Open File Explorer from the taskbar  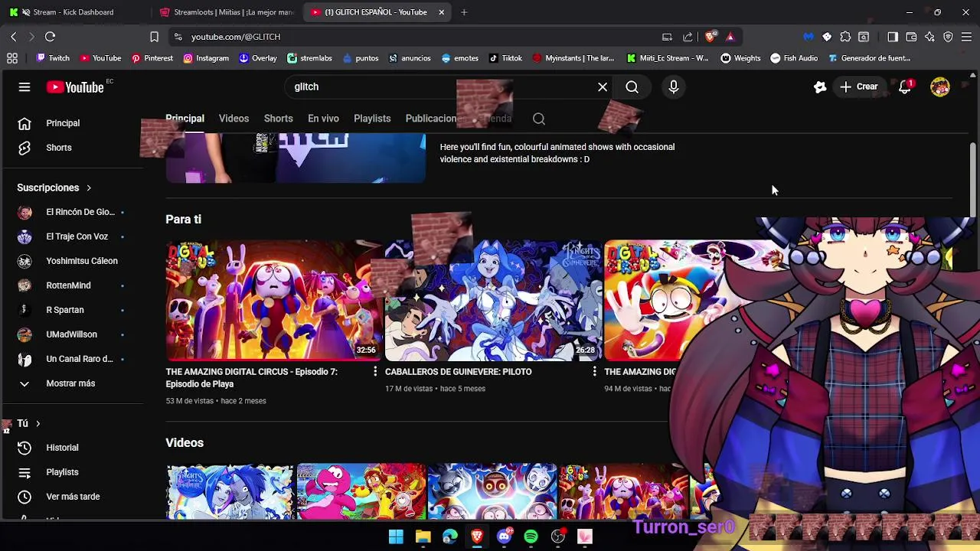423,536
